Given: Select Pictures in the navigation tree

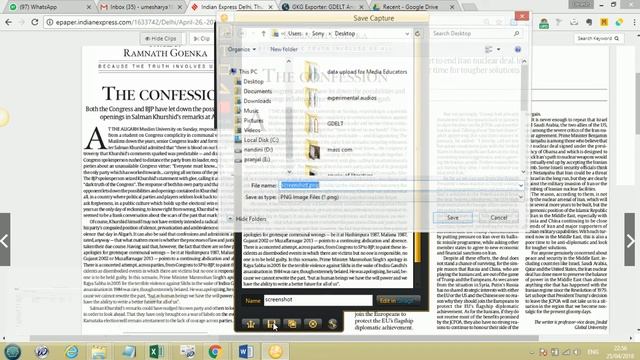Looking at the screenshot, I should (253, 120).
